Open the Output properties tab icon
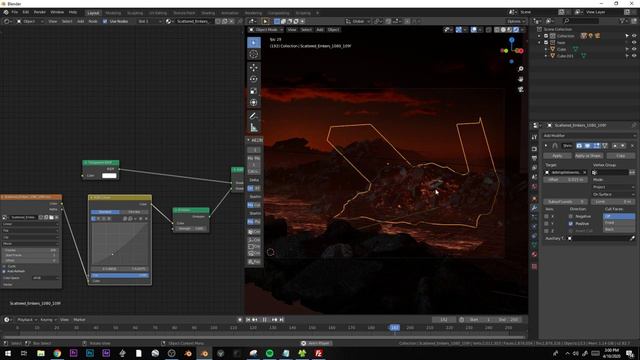 pos(534,158)
